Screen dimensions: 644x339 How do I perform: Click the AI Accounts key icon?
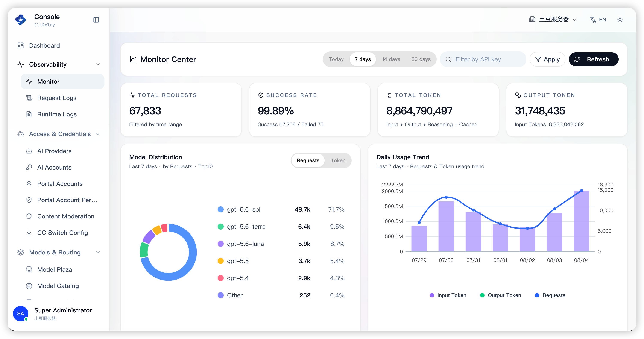[29, 167]
